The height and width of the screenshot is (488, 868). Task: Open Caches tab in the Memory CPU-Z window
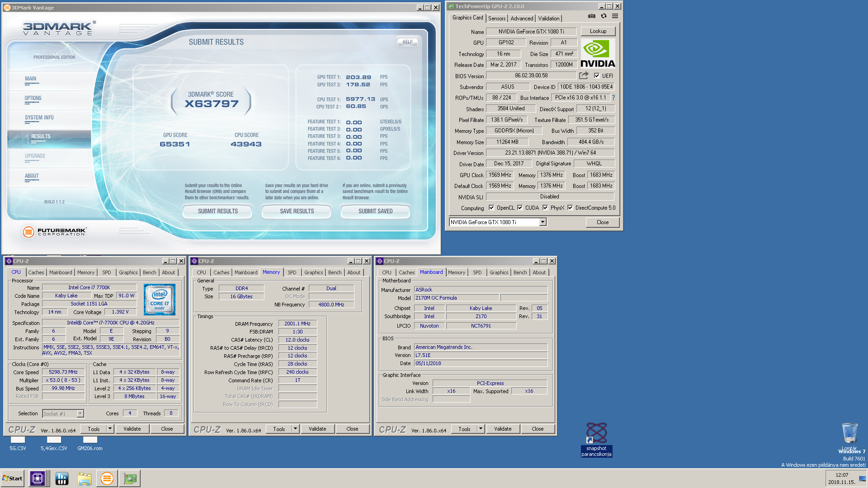click(221, 272)
